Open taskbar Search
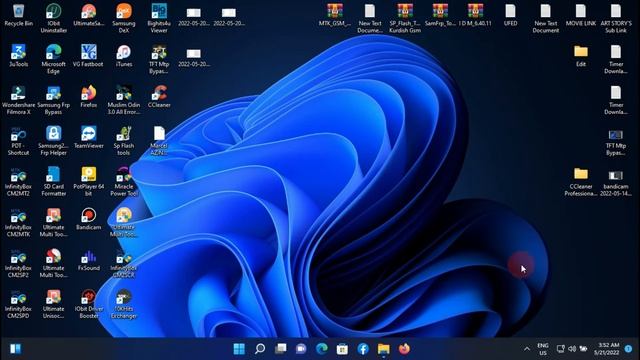 [x=260, y=349]
